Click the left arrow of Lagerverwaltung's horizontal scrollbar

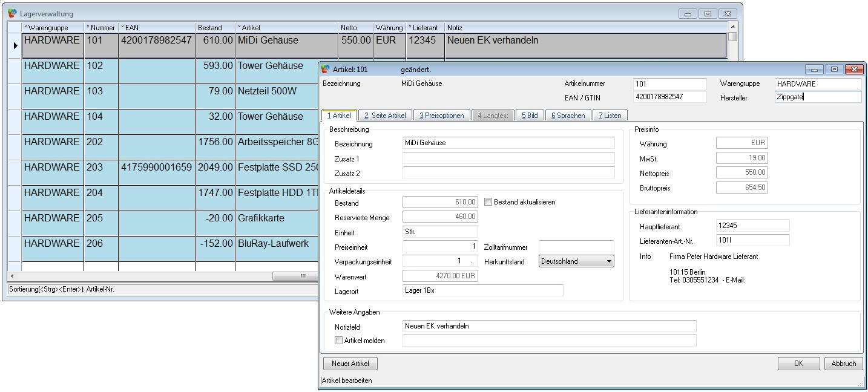(12, 276)
